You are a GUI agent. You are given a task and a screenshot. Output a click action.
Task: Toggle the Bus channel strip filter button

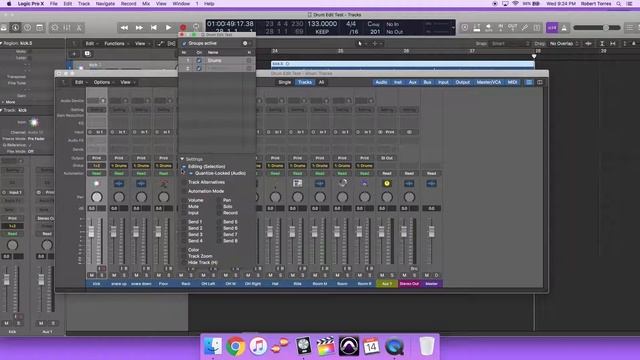point(427,82)
